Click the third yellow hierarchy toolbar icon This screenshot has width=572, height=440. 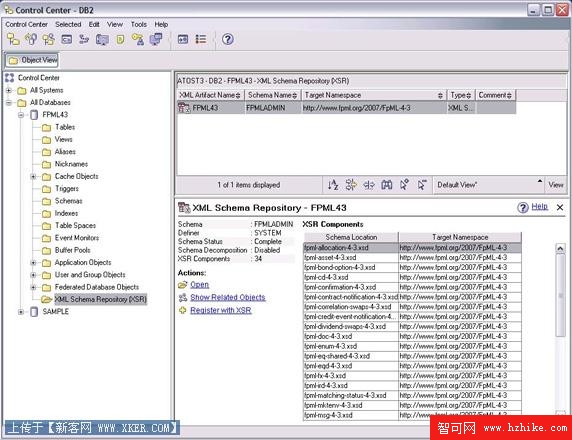(49, 39)
